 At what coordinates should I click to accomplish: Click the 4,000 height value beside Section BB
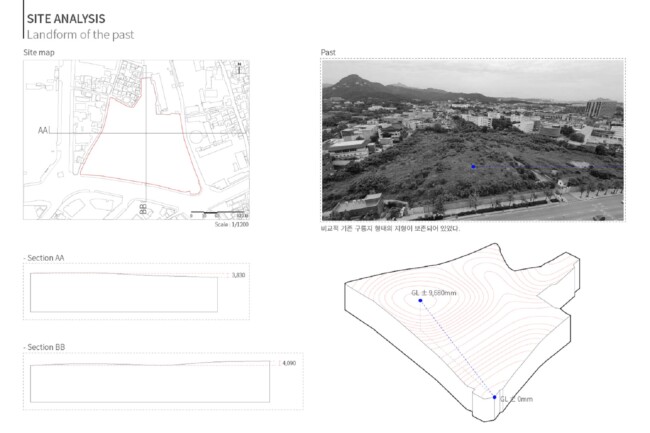pyautogui.click(x=289, y=363)
